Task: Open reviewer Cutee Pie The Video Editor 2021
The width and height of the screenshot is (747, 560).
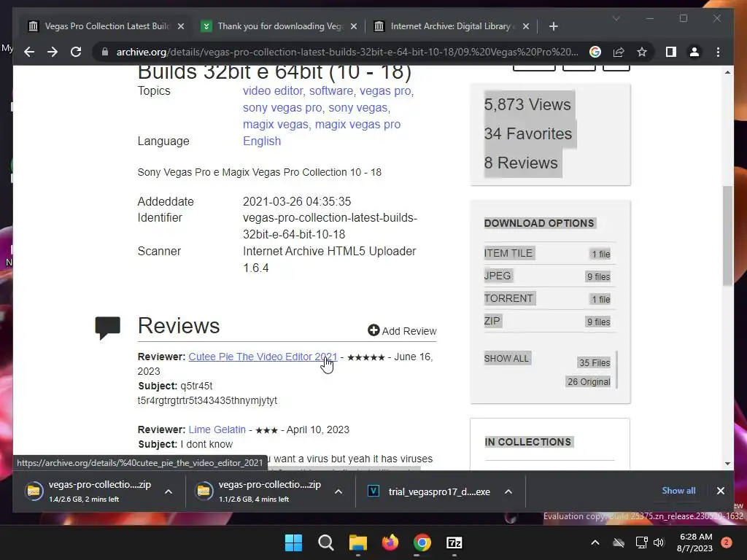Action: click(263, 357)
